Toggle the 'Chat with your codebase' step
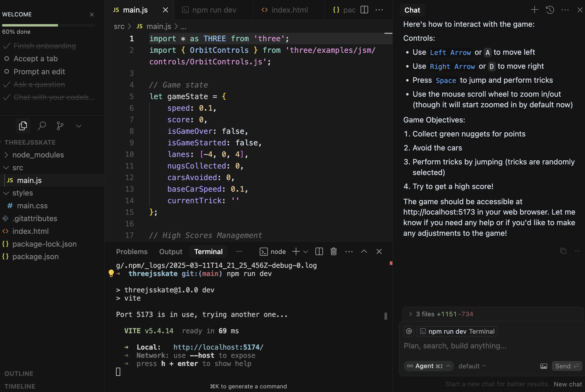This screenshot has width=585, height=392. pyautogui.click(x=54, y=97)
